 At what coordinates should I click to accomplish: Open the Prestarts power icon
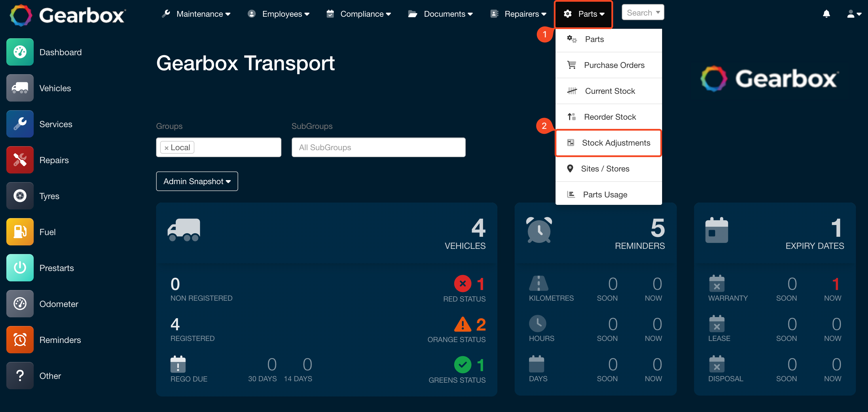20,268
